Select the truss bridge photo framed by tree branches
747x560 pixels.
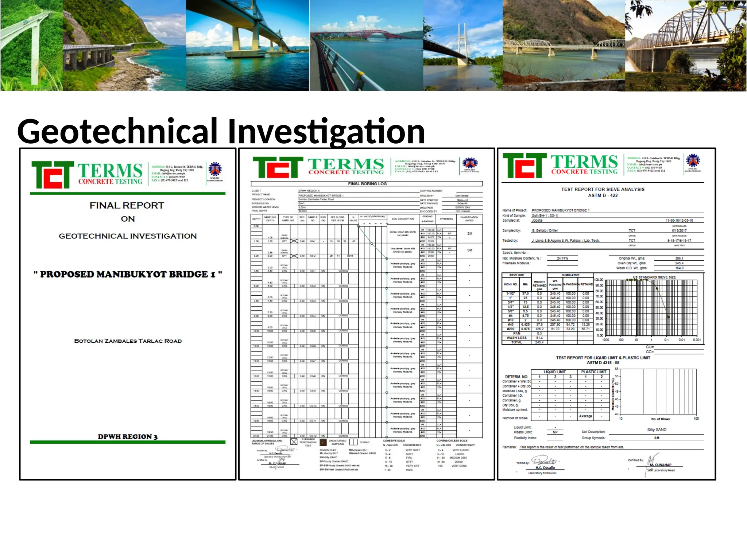point(686,45)
